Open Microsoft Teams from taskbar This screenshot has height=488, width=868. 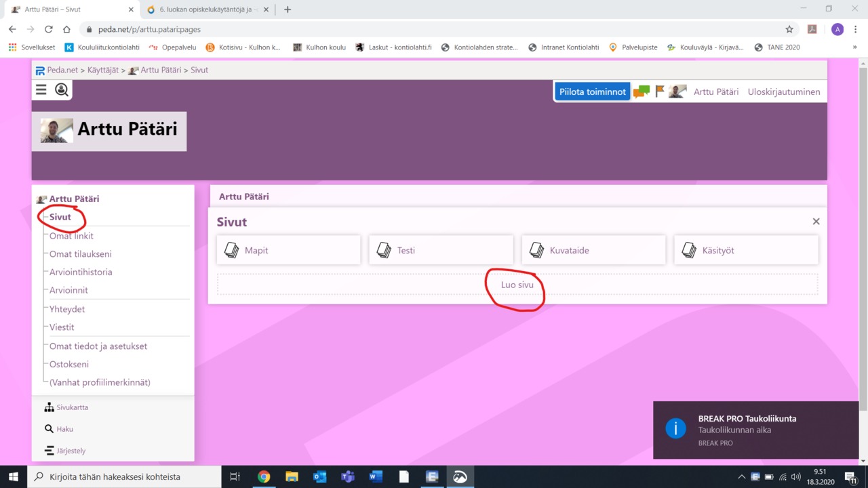tap(348, 477)
